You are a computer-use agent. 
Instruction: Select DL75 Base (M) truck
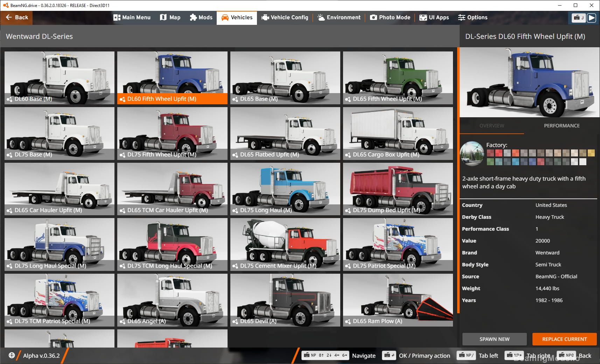pos(60,133)
